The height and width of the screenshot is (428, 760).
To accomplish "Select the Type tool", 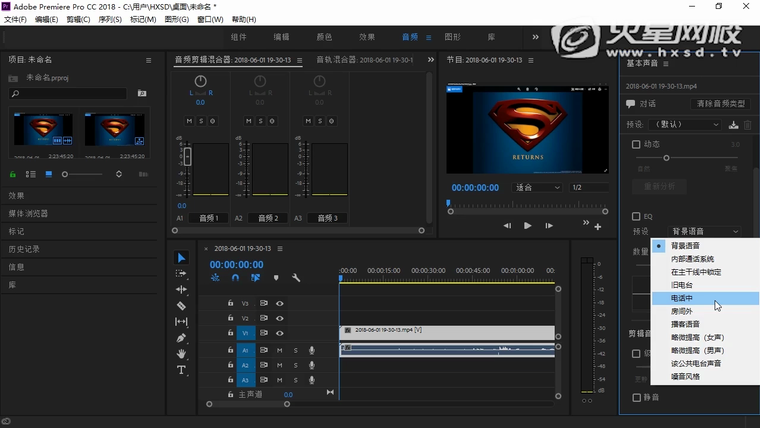I will pyautogui.click(x=181, y=370).
